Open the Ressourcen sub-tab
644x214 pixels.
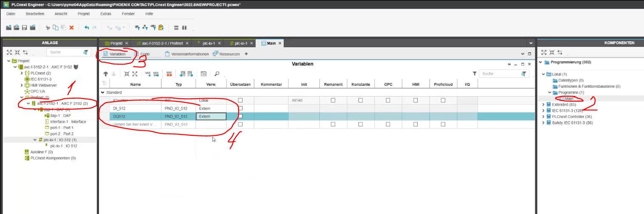[226, 54]
